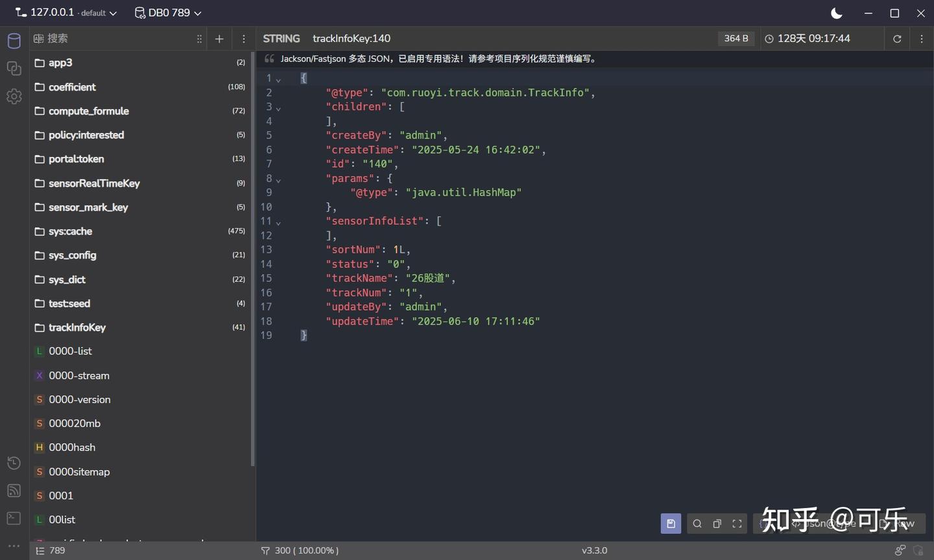Open the 127.0.0.1 connection dropdown
The width and height of the screenshot is (934, 560).
[x=66, y=13]
